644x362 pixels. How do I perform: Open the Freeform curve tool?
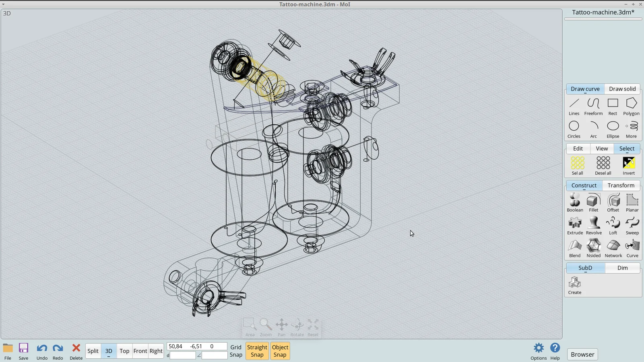point(593,106)
